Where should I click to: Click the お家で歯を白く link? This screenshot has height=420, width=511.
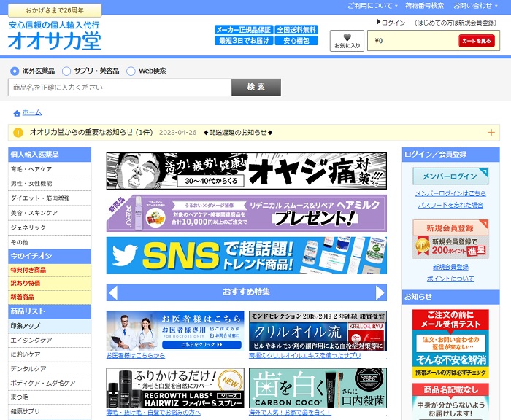tap(290, 413)
